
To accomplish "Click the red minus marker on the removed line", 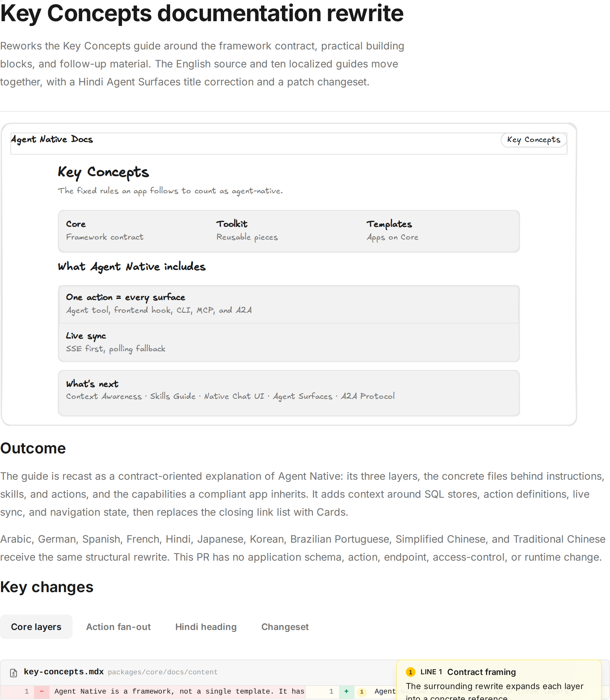I will (41, 691).
